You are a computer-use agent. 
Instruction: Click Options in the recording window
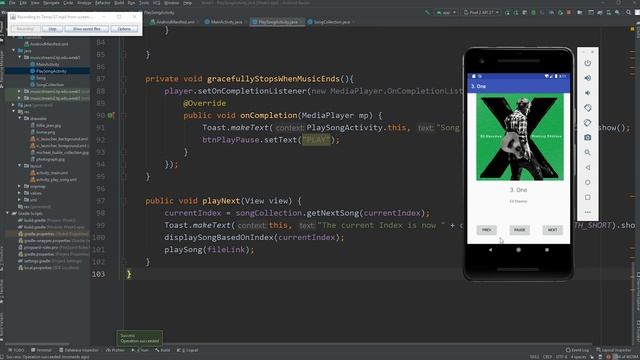coord(124,29)
